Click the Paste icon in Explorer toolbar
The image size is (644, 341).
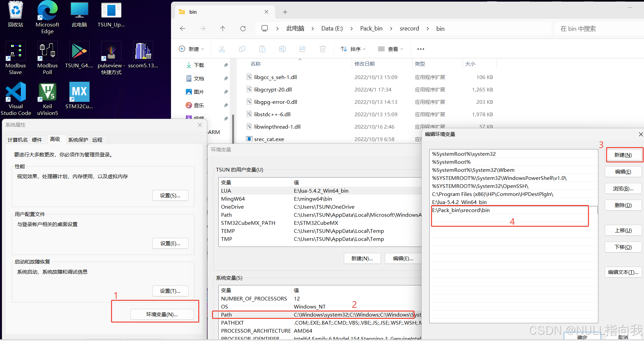(262, 49)
